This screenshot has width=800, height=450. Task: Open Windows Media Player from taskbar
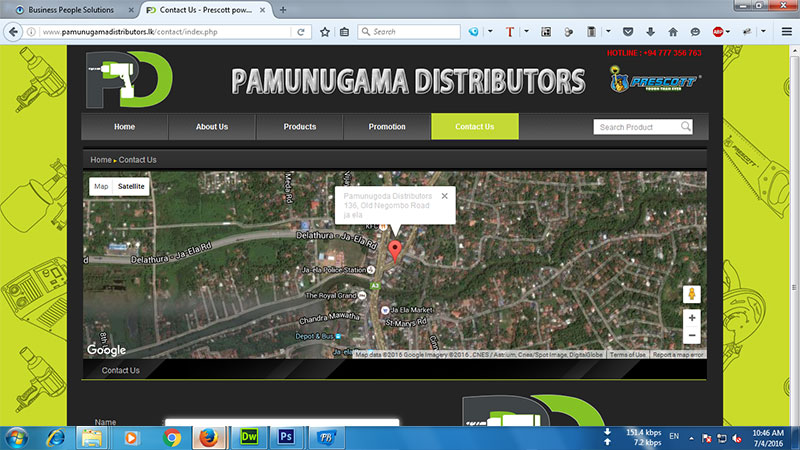coord(132,438)
